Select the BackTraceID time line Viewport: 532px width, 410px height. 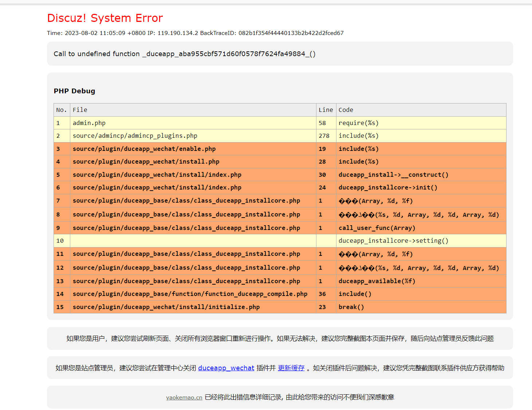195,33
